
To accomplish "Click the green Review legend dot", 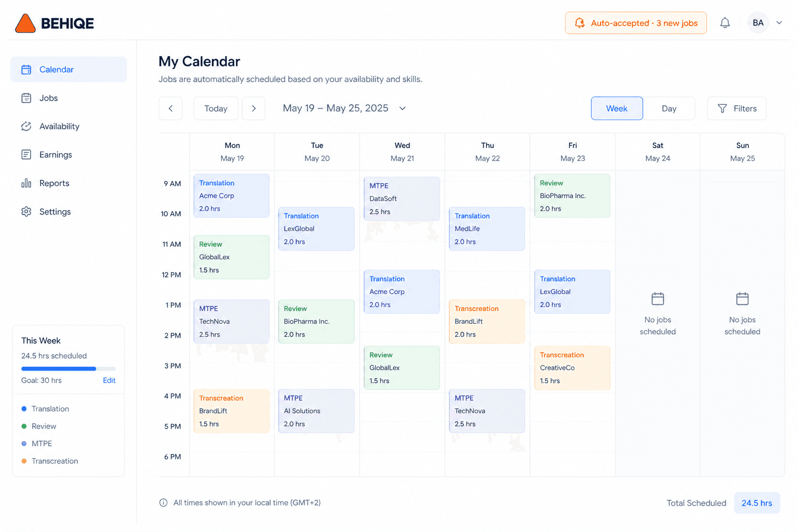I will (x=24, y=426).
